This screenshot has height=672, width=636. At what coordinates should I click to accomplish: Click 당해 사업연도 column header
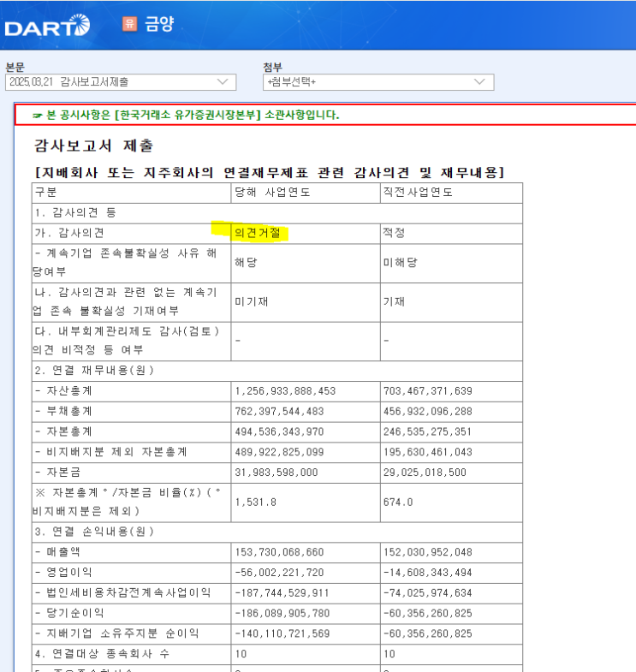click(272, 192)
